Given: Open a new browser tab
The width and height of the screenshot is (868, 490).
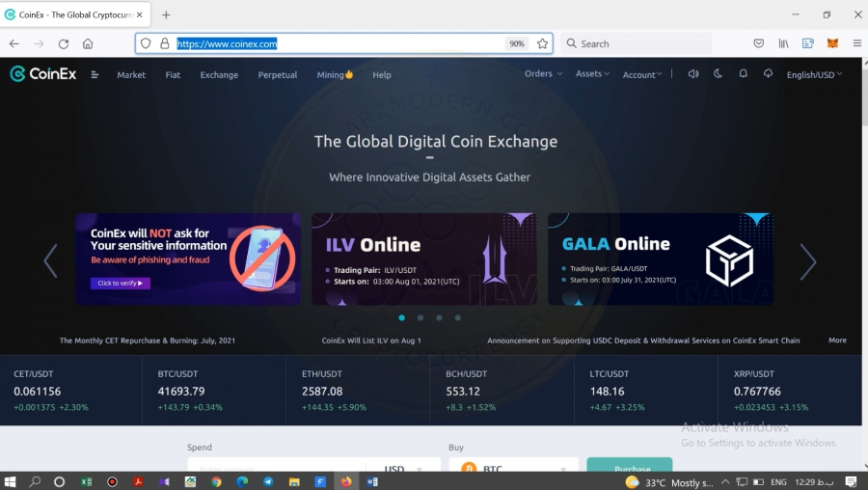Looking at the screenshot, I should (166, 14).
